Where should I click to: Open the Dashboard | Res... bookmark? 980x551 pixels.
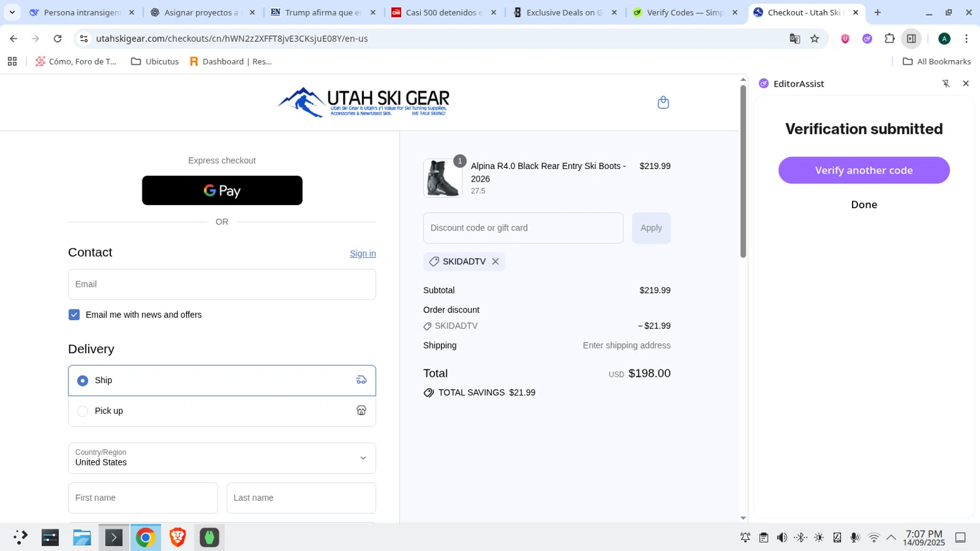pos(231,61)
